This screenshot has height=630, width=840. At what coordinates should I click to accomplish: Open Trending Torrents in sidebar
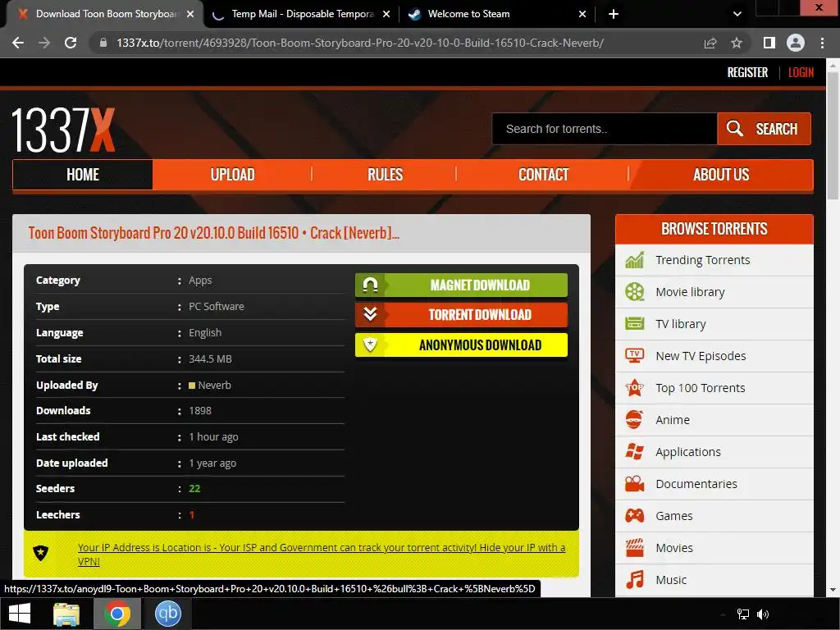[714, 260]
